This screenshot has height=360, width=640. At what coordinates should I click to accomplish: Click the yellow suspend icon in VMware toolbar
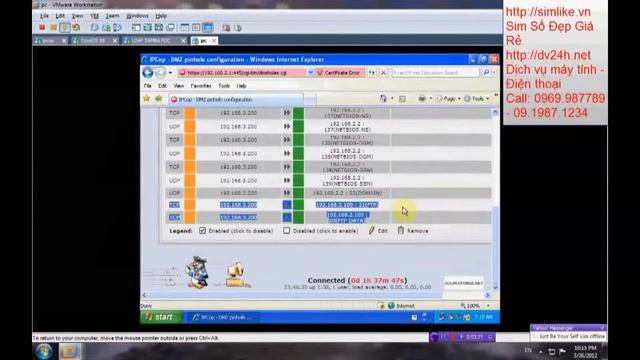tap(53, 28)
